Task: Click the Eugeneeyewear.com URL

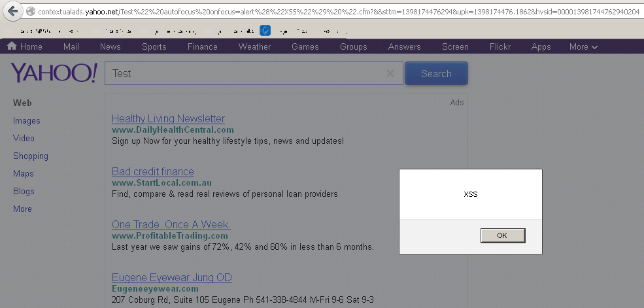Action: [155, 289]
